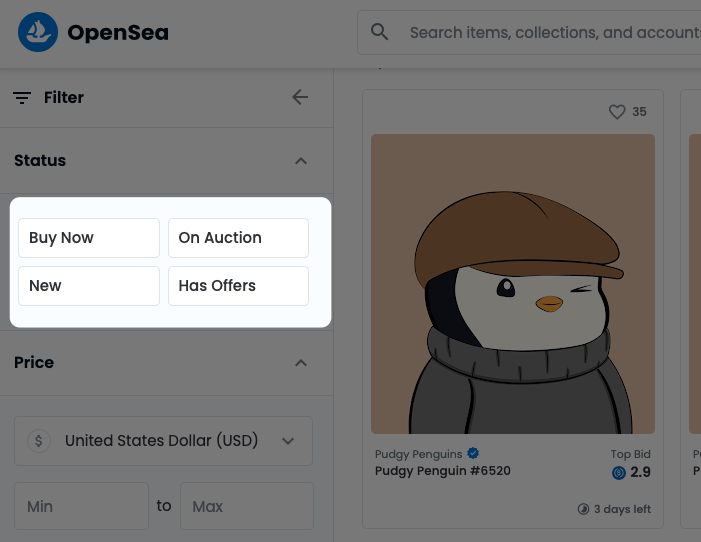Open the Pudgy Penguin #6520 image
Viewport: 701px width, 542px height.
click(513, 284)
